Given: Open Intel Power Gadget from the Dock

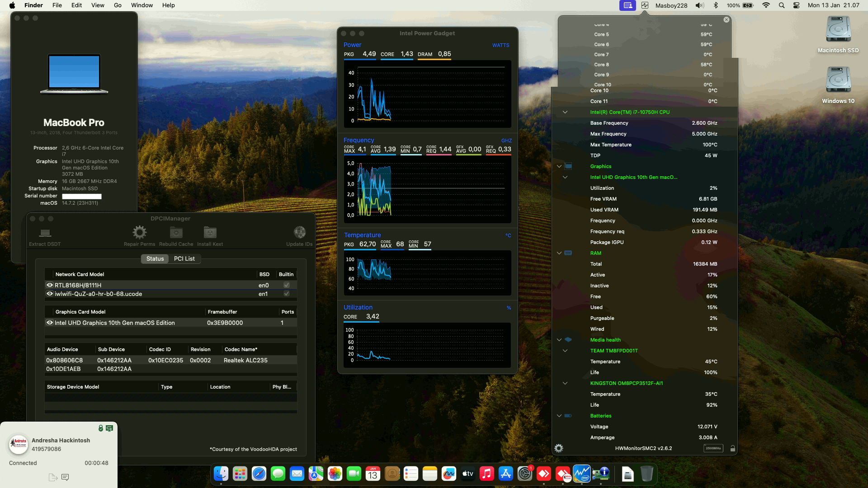Looking at the screenshot, I should (582, 474).
